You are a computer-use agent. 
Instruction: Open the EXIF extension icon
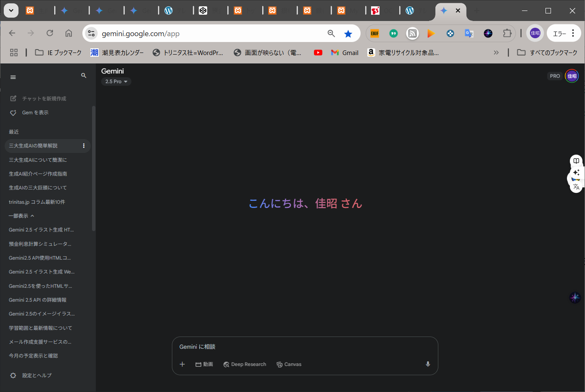click(374, 33)
